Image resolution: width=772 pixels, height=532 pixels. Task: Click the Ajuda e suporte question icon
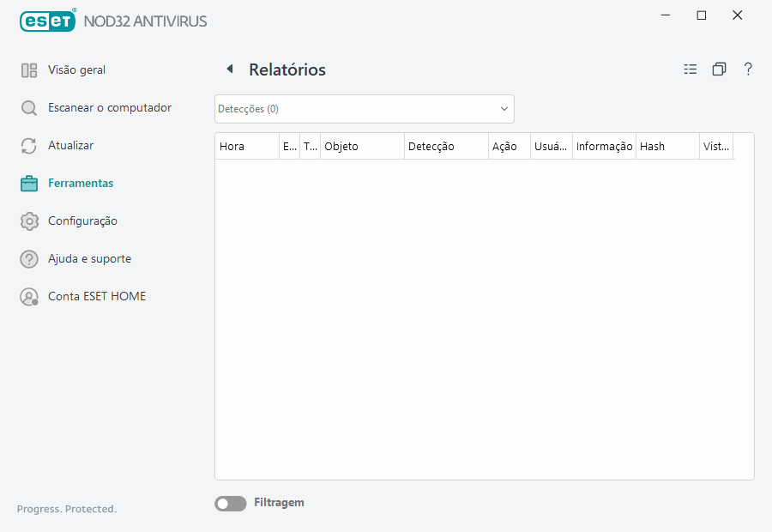[29, 258]
